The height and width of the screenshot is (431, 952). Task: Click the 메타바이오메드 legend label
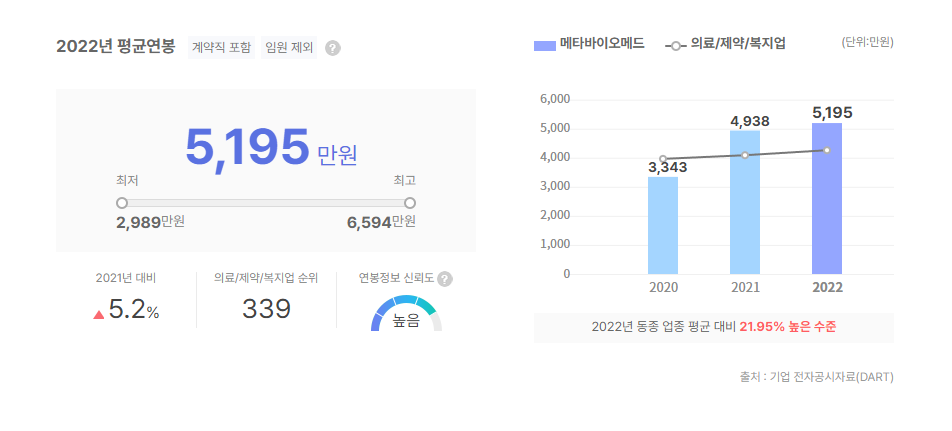click(x=602, y=44)
